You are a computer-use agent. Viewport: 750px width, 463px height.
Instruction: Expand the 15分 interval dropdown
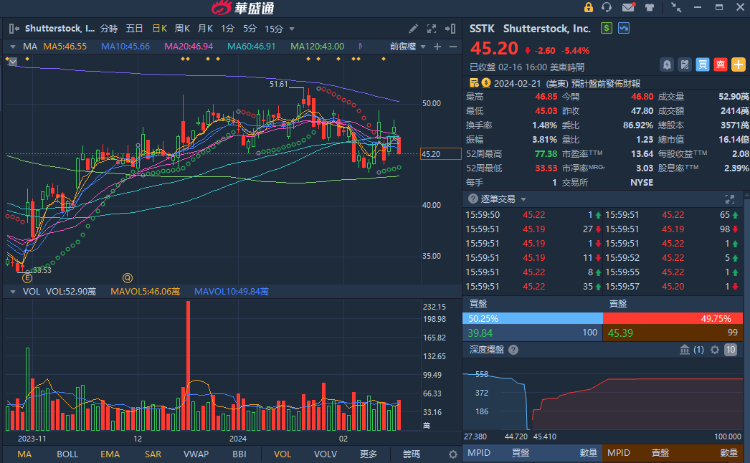tap(277, 28)
